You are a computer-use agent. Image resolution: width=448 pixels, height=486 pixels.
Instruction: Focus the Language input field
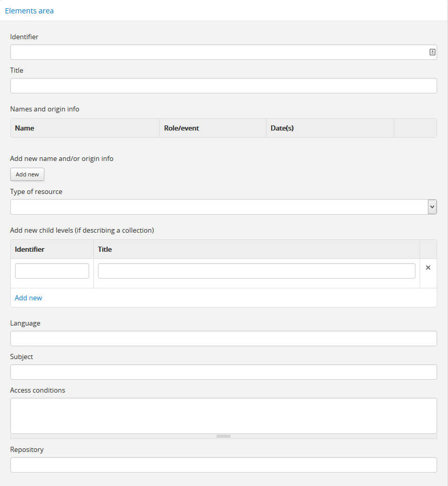(x=223, y=338)
